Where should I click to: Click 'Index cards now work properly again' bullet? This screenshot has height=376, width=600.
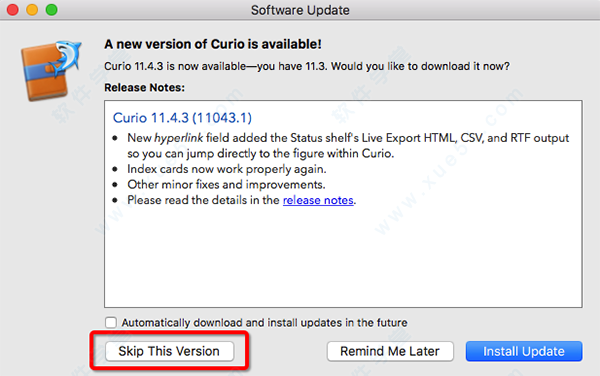tap(227, 169)
